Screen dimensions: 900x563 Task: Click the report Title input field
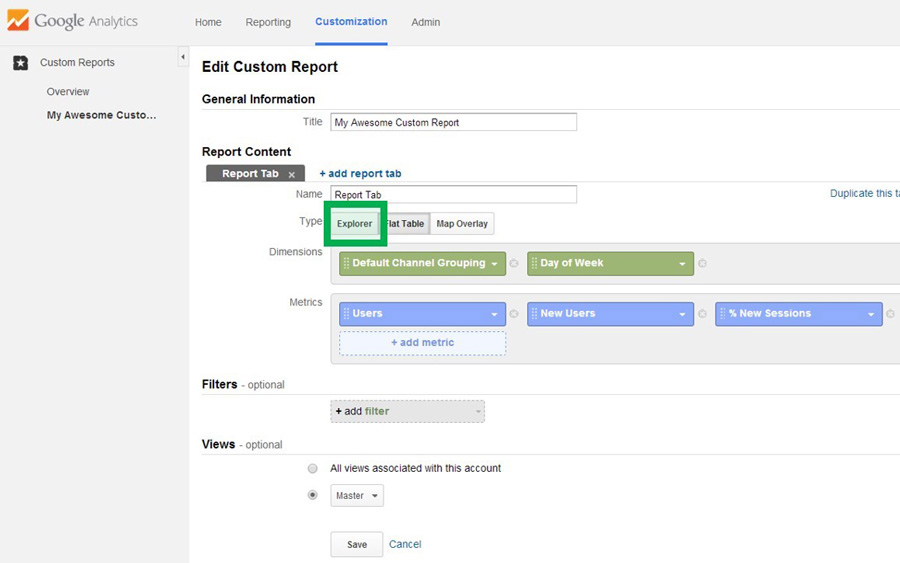tap(453, 122)
